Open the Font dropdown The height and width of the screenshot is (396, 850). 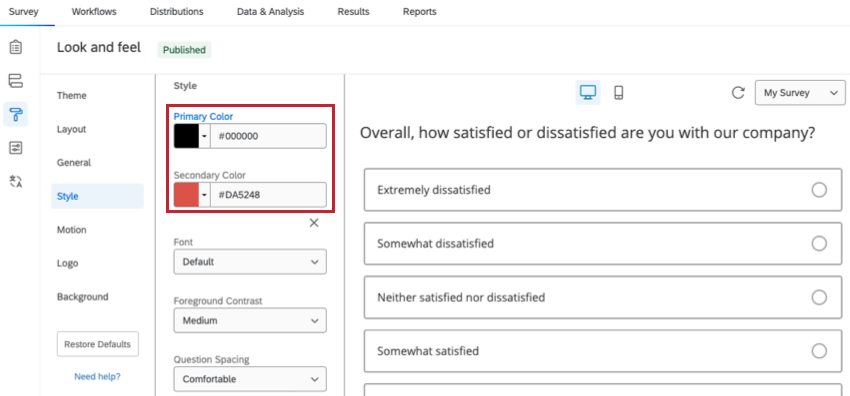tap(250, 262)
